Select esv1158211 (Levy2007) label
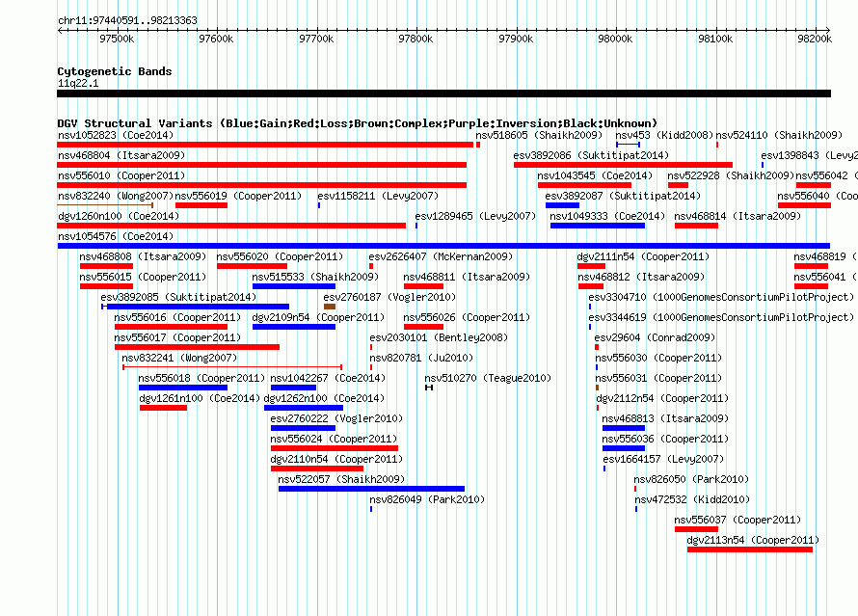Image resolution: width=858 pixels, height=616 pixels. (378, 196)
